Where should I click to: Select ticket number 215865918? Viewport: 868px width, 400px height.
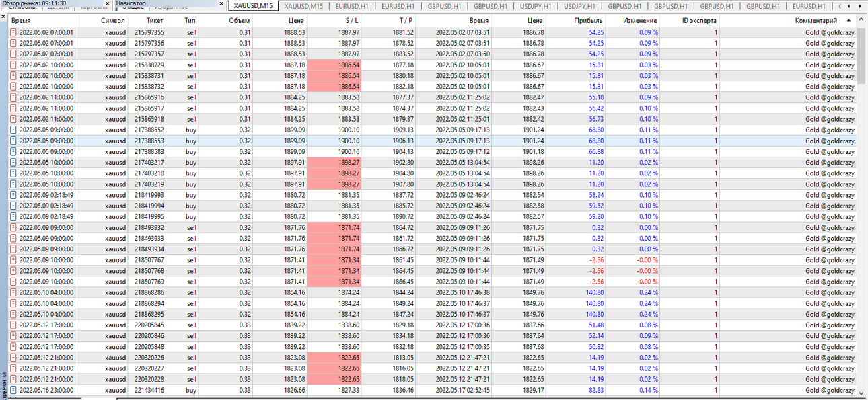(149, 119)
